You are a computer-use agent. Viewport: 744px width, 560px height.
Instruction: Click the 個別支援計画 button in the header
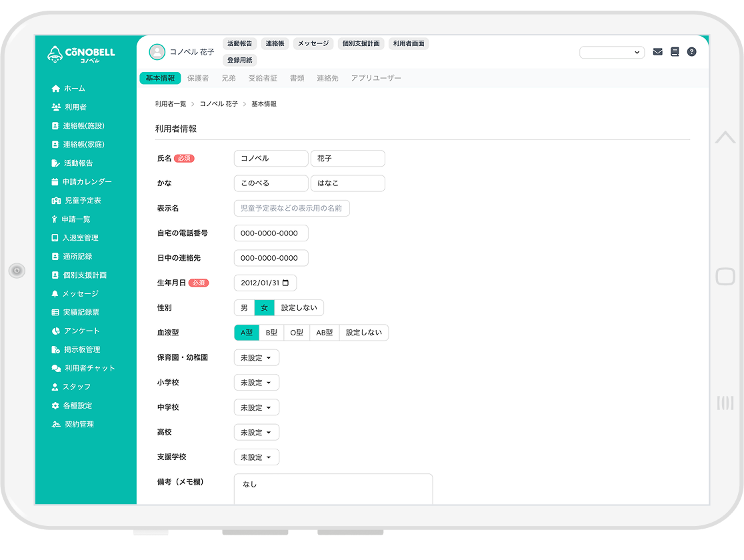pos(361,44)
